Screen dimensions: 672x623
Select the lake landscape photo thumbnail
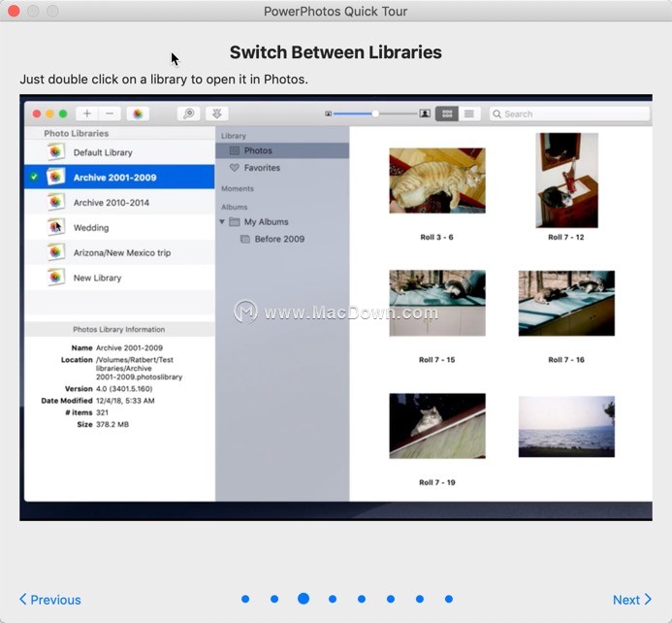[566, 427]
